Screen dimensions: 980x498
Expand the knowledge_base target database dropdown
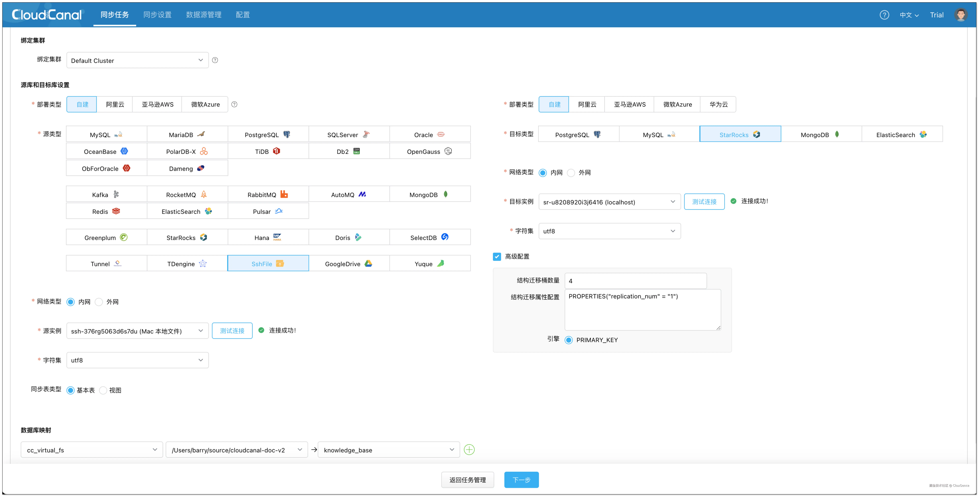(388, 450)
